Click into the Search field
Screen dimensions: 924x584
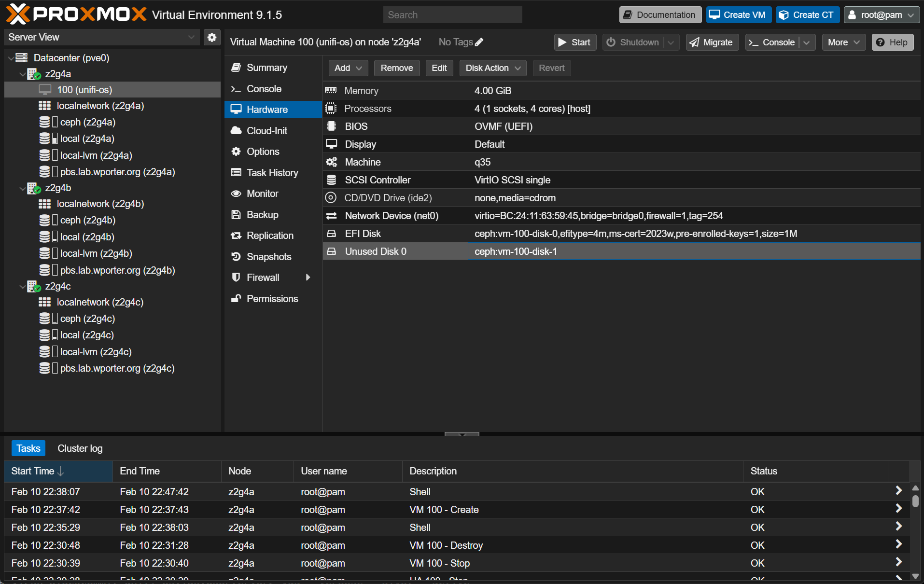[452, 15]
